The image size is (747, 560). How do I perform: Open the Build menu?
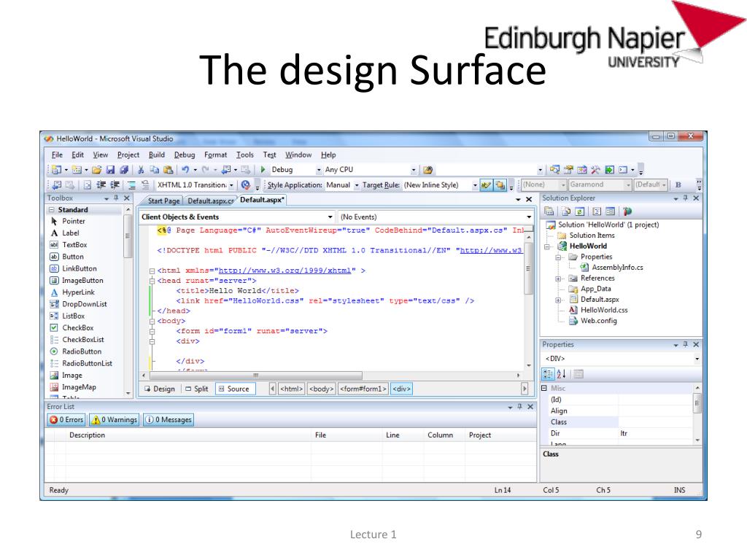[x=157, y=155]
